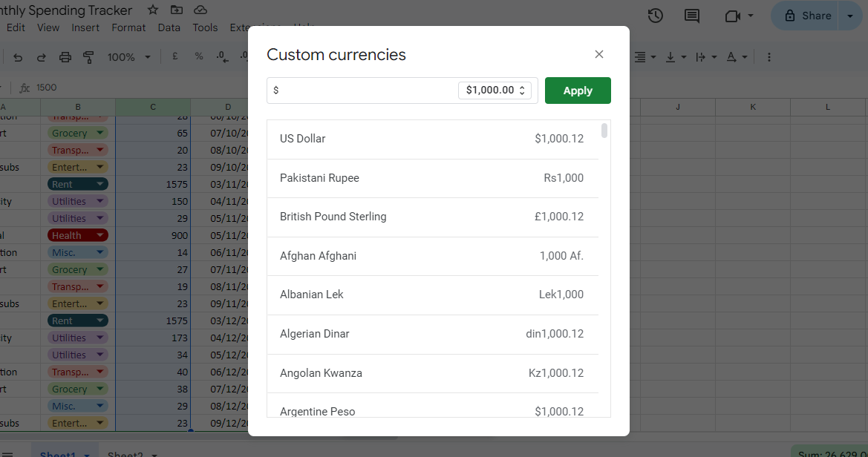Click the Apply button in Custom currencies

click(x=578, y=90)
